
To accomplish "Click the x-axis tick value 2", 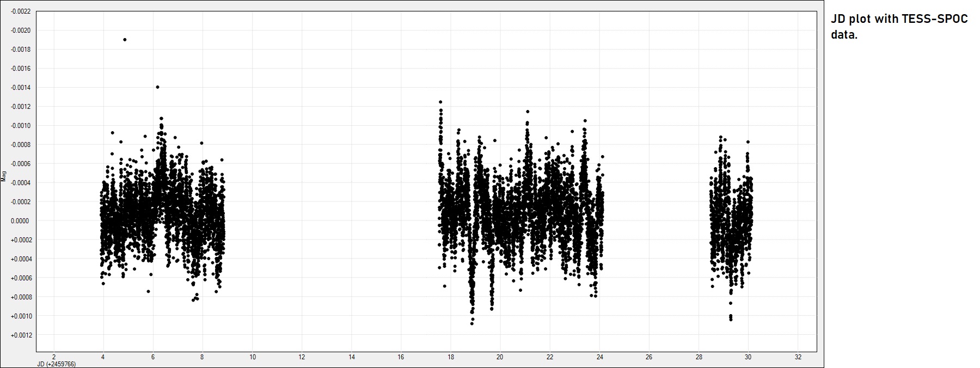I will coord(54,358).
